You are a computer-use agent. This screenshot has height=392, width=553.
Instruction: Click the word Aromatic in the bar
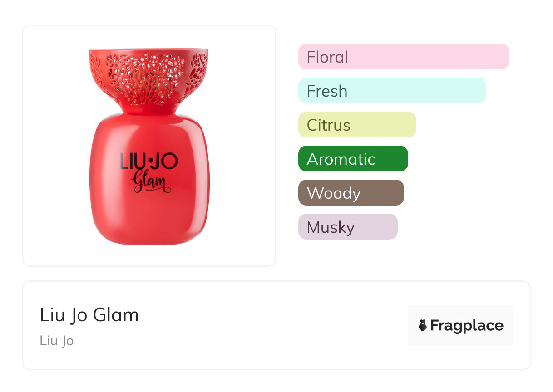pos(341,159)
